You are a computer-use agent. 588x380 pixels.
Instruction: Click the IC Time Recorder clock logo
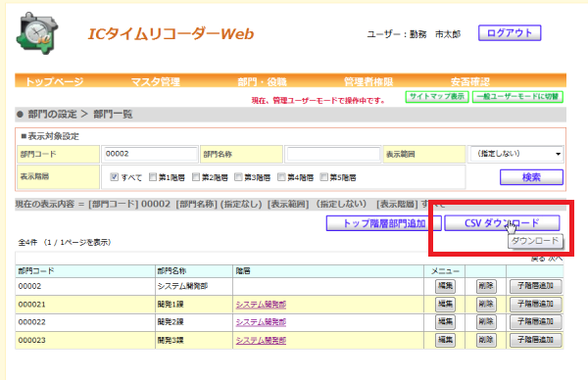click(37, 33)
